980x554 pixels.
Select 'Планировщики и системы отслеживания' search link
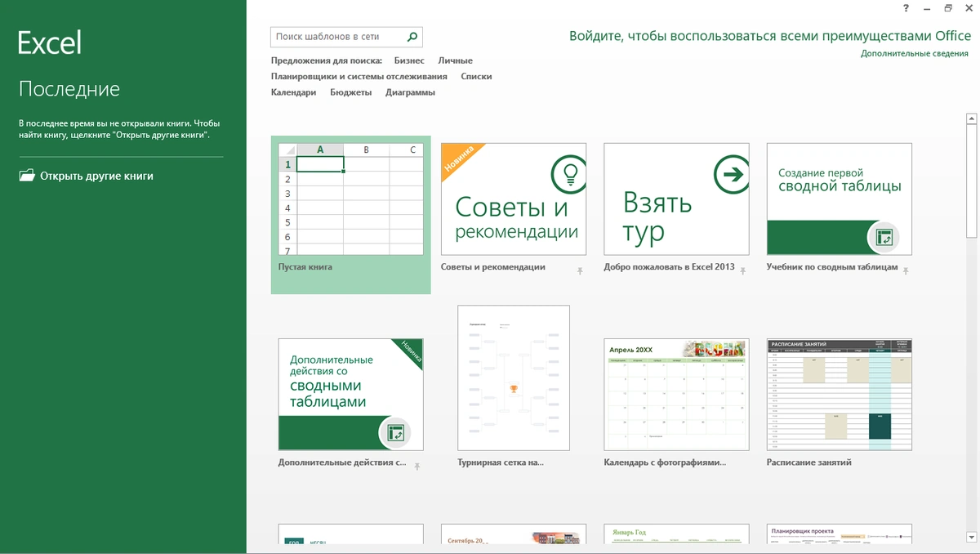coord(359,77)
